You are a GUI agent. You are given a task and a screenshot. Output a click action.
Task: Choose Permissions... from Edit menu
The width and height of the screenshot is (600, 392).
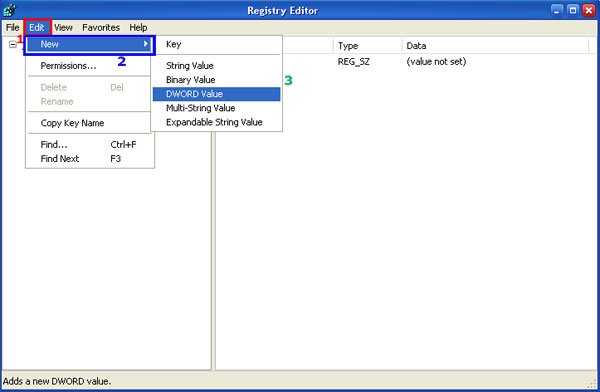click(x=90, y=66)
